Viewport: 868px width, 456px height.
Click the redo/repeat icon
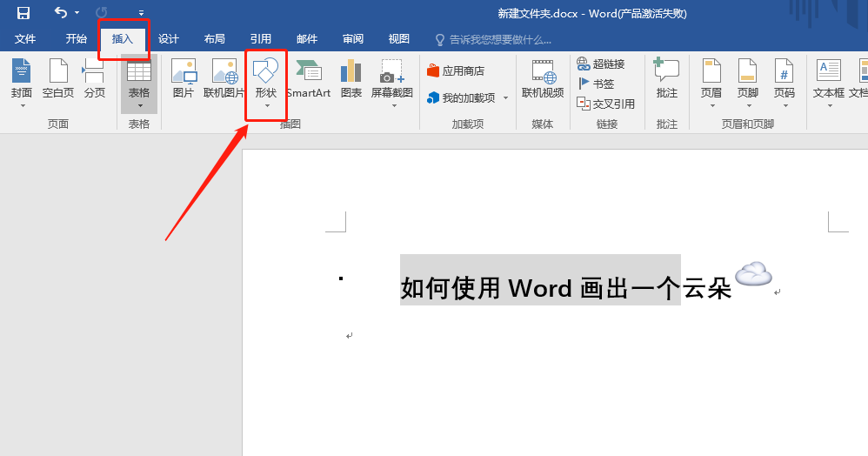[x=101, y=12]
